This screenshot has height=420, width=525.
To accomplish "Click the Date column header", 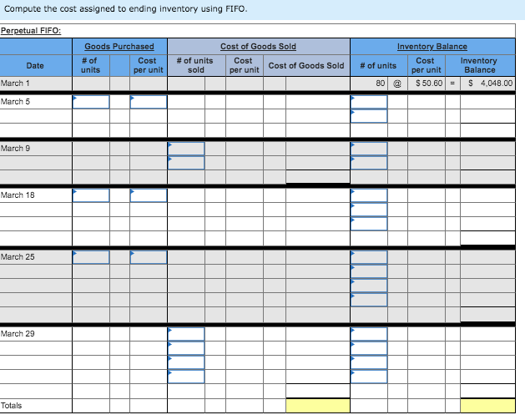I will pos(35,66).
